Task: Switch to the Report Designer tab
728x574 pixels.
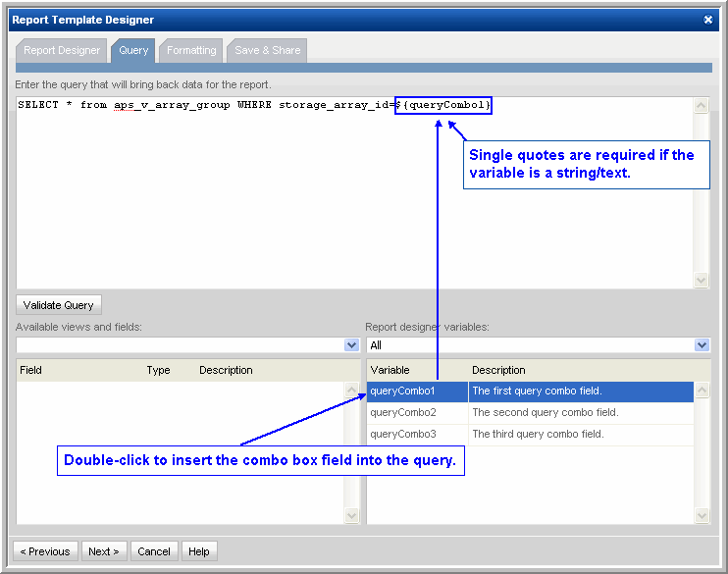Action: 62,50
